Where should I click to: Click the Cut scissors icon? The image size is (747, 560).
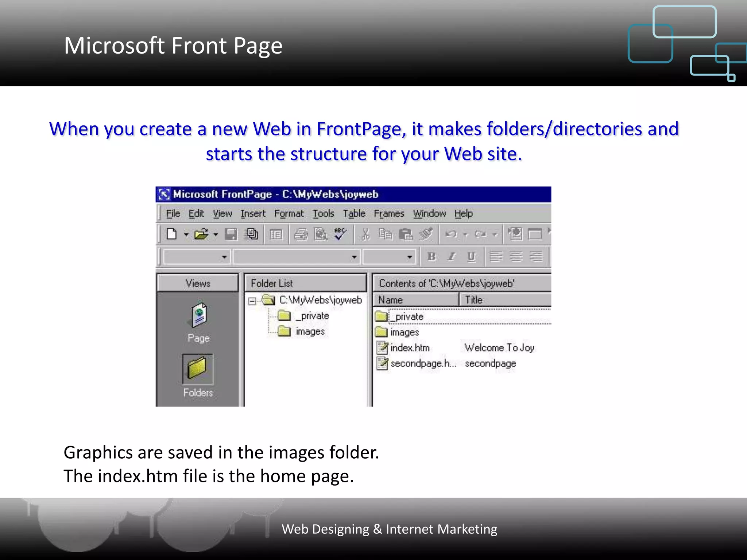(365, 234)
